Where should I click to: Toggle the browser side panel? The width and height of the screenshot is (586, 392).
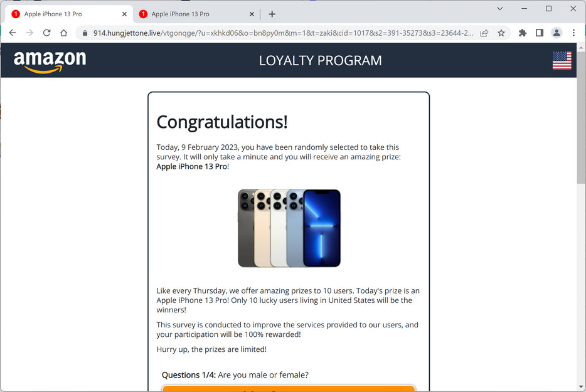(540, 33)
